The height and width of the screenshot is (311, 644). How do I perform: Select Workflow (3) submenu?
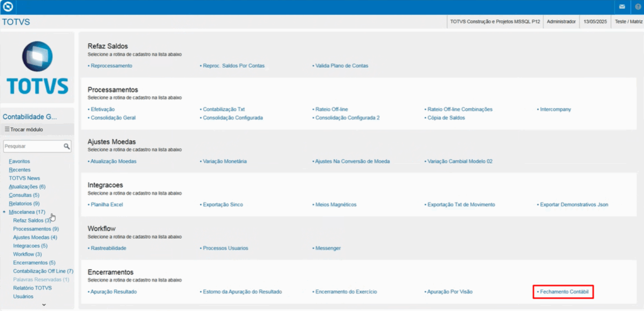click(x=28, y=254)
